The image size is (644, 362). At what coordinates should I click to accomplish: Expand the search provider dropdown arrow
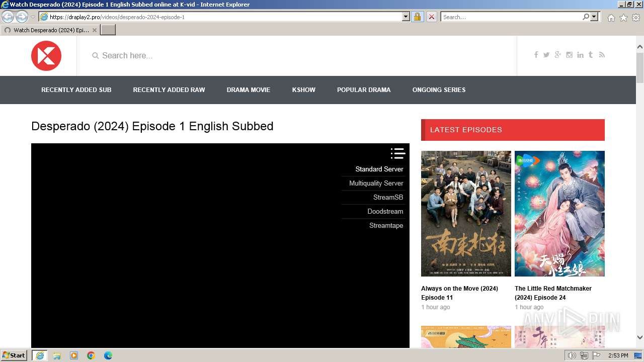click(x=594, y=17)
